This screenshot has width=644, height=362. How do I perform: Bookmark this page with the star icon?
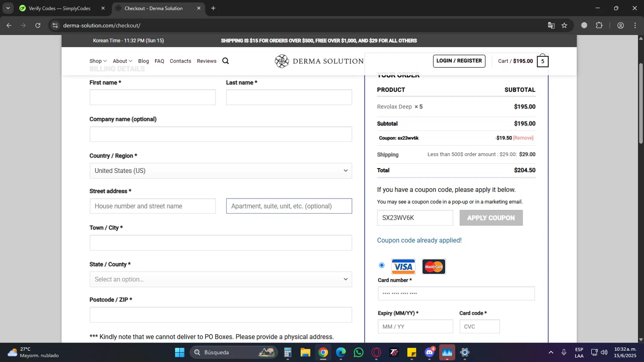564,25
